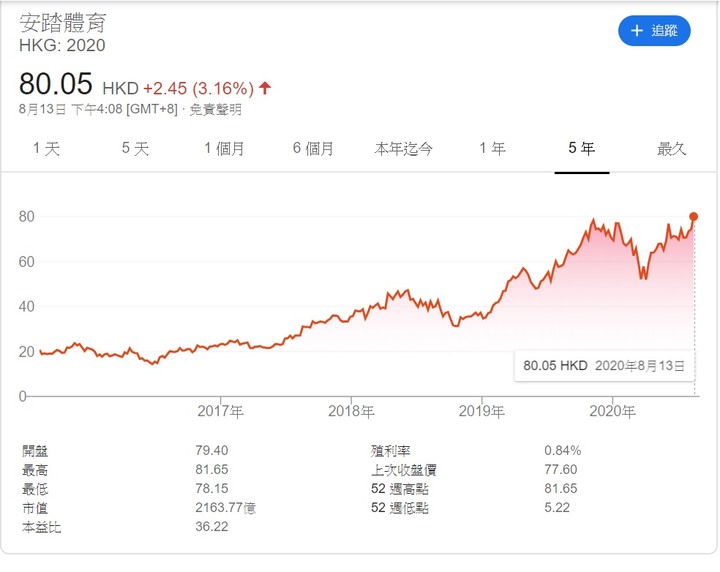Screen dimensions: 720x572
Task: Select the 5 天 time range tab
Action: click(x=135, y=149)
